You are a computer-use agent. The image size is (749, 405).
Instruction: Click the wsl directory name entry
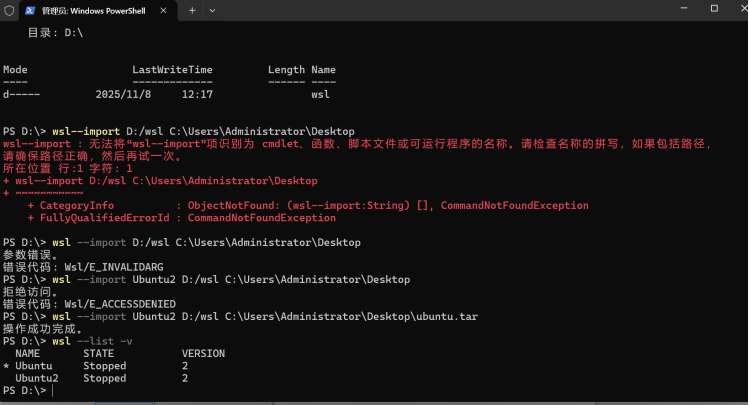tap(321, 95)
